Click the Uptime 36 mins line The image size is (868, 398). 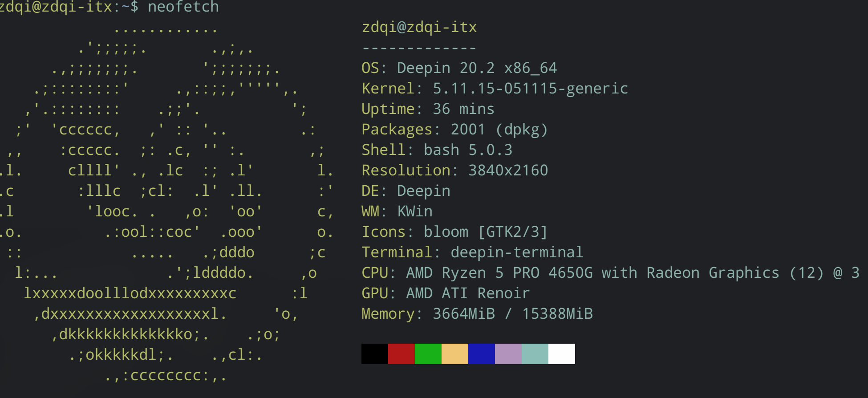click(x=428, y=109)
